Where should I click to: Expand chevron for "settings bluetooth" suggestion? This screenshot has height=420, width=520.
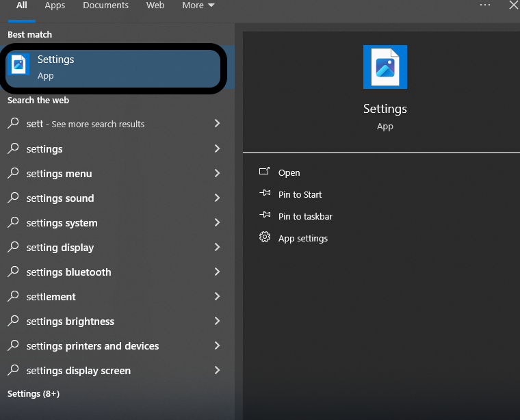(217, 272)
